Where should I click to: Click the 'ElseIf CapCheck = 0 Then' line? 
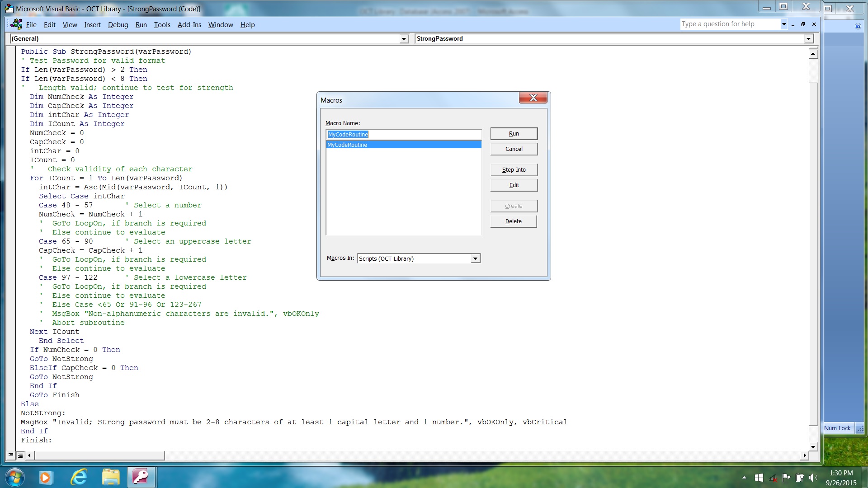pos(84,368)
